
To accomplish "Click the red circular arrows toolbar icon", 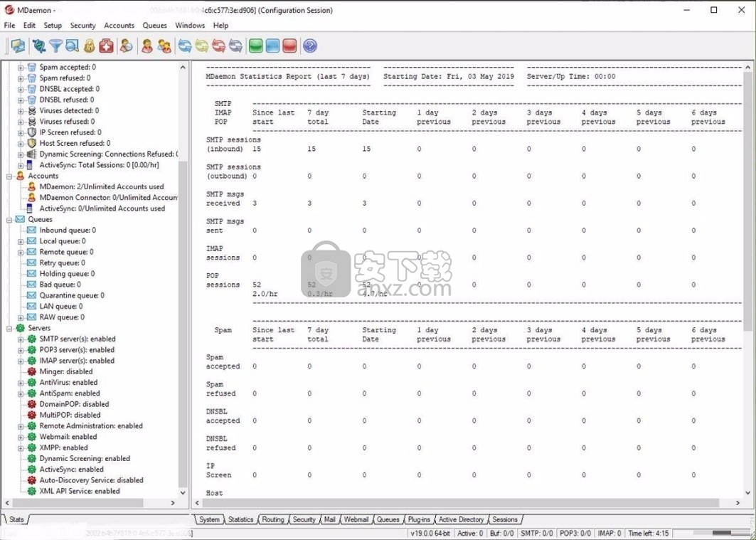I will pos(218,46).
